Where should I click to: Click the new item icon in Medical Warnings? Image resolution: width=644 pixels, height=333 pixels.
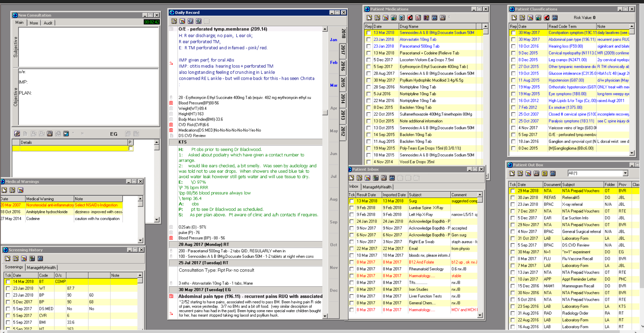[x=4, y=190]
